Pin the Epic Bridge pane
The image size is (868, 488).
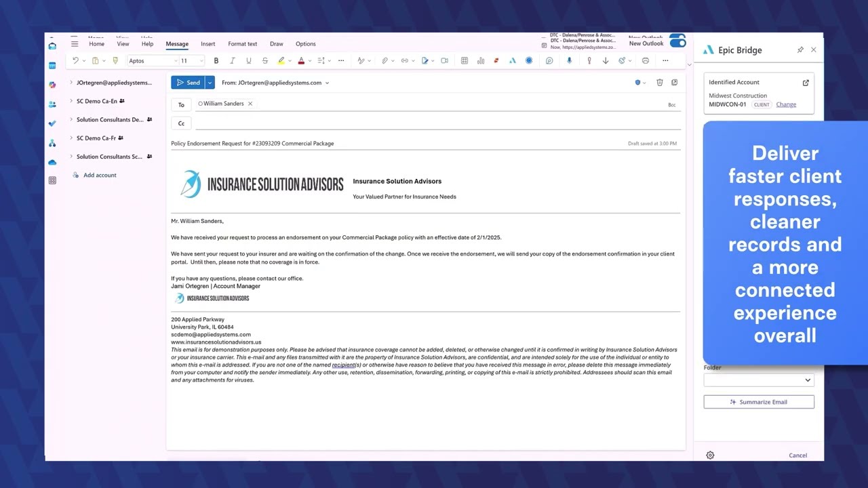(800, 50)
